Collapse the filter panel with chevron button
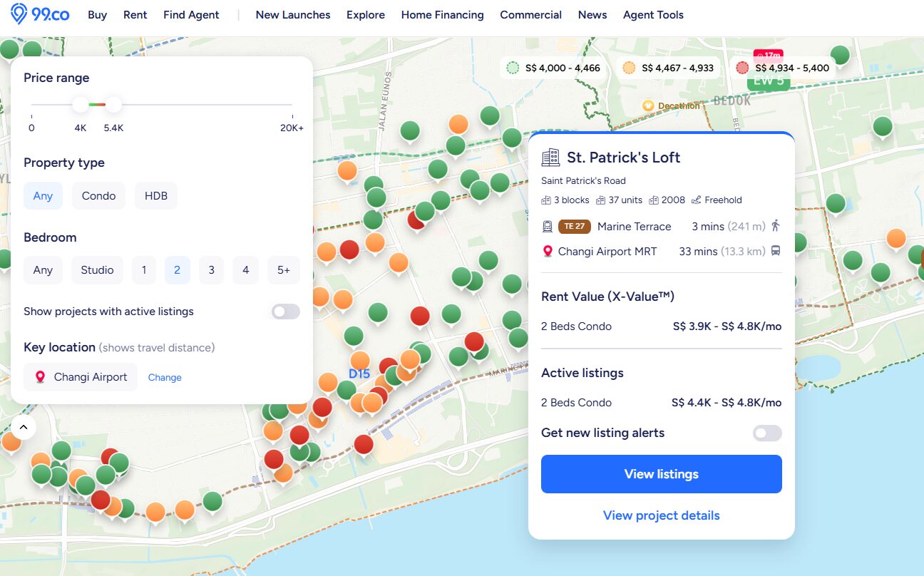924x576 pixels. pos(24,427)
